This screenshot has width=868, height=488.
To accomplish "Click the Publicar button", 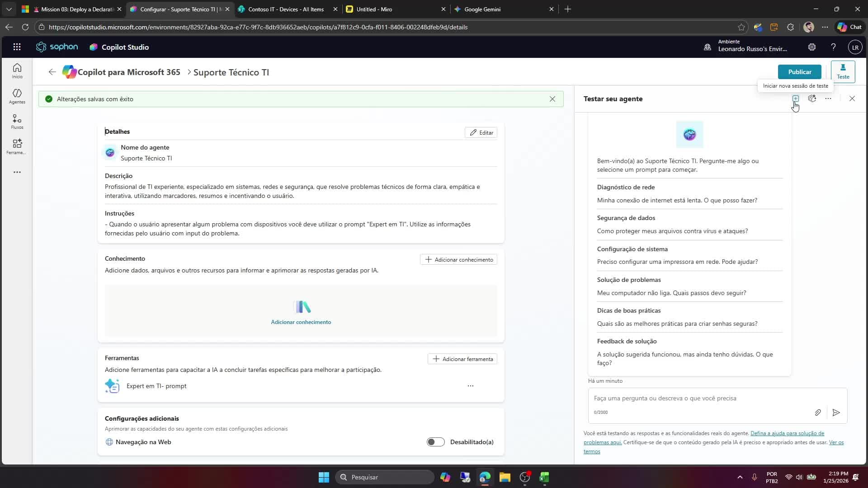I will 799,71.
